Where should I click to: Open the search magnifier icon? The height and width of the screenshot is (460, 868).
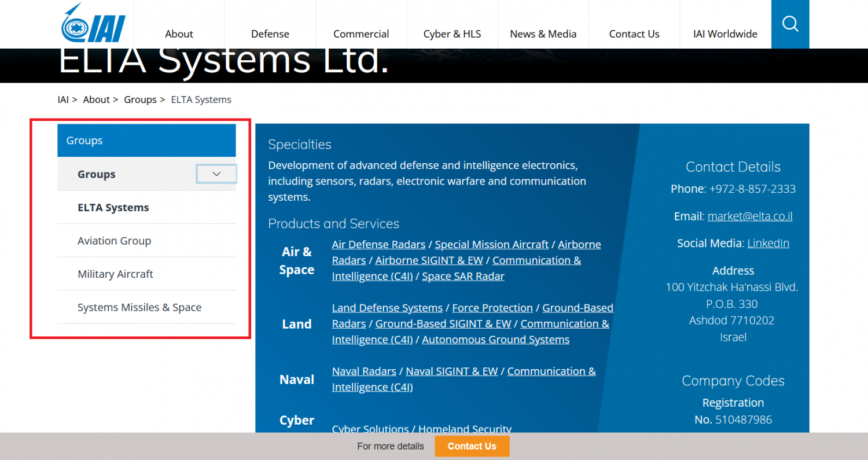(790, 24)
